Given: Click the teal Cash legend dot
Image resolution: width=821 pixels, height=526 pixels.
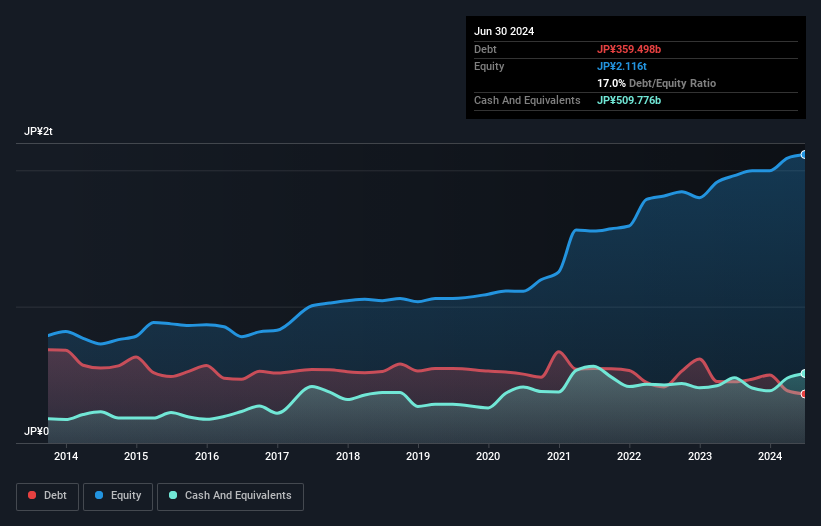Looking at the screenshot, I should coord(173,495).
